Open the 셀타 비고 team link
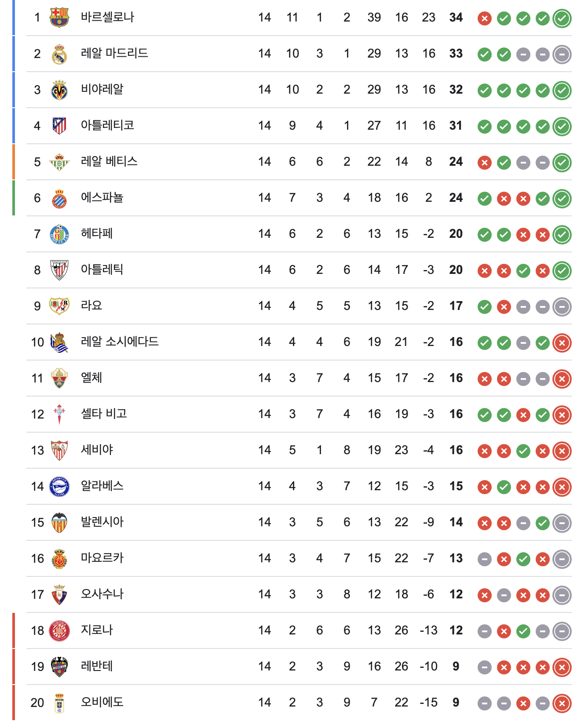Image resolution: width=588 pixels, height=725 pixels. coord(104,414)
